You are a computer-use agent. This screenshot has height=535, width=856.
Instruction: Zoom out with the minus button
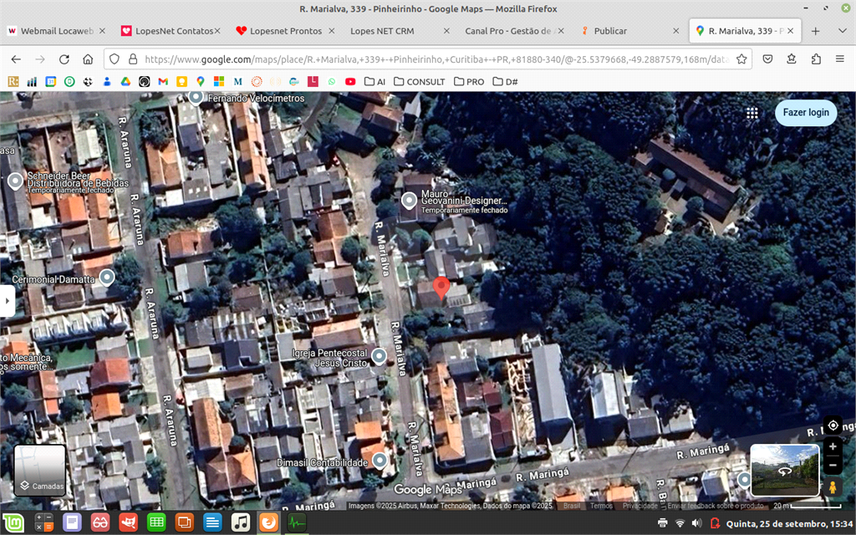tap(833, 465)
